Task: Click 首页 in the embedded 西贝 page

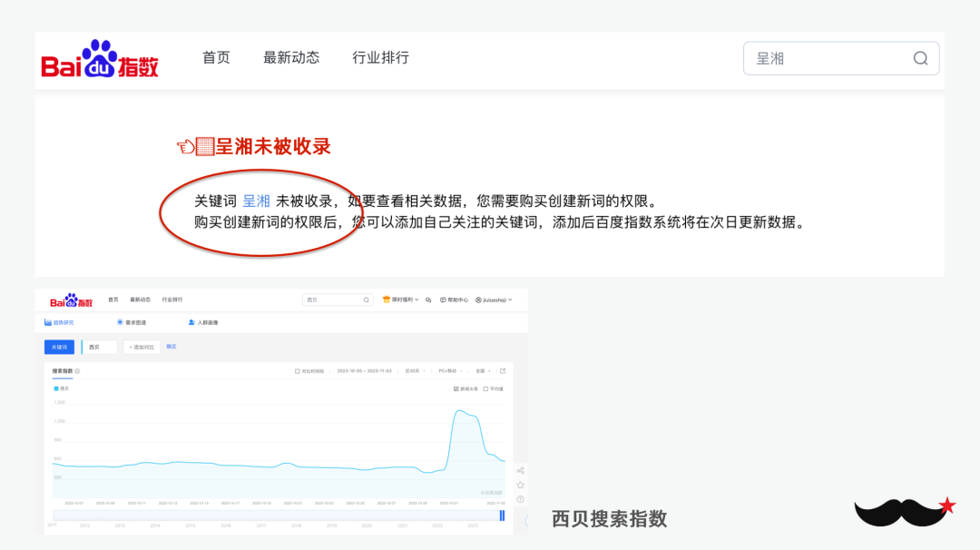Action: pos(113,300)
